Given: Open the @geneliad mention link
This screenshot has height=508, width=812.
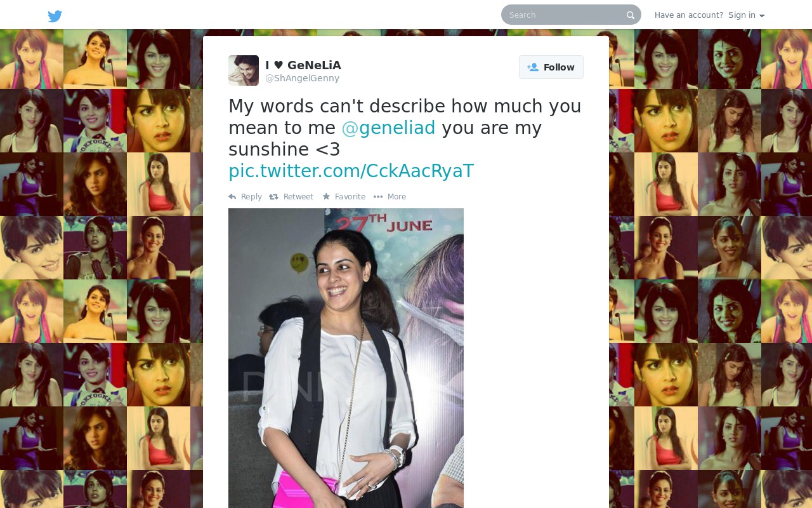Looking at the screenshot, I should tap(388, 128).
